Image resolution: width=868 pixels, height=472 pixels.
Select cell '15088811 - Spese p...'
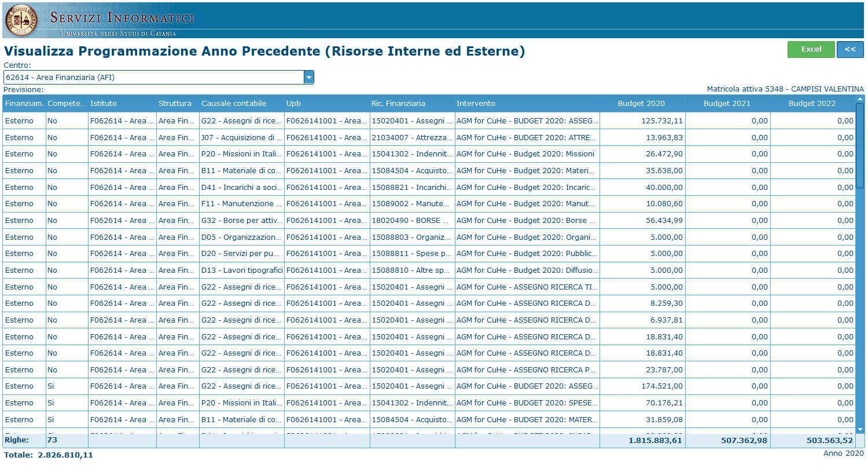coord(412,254)
